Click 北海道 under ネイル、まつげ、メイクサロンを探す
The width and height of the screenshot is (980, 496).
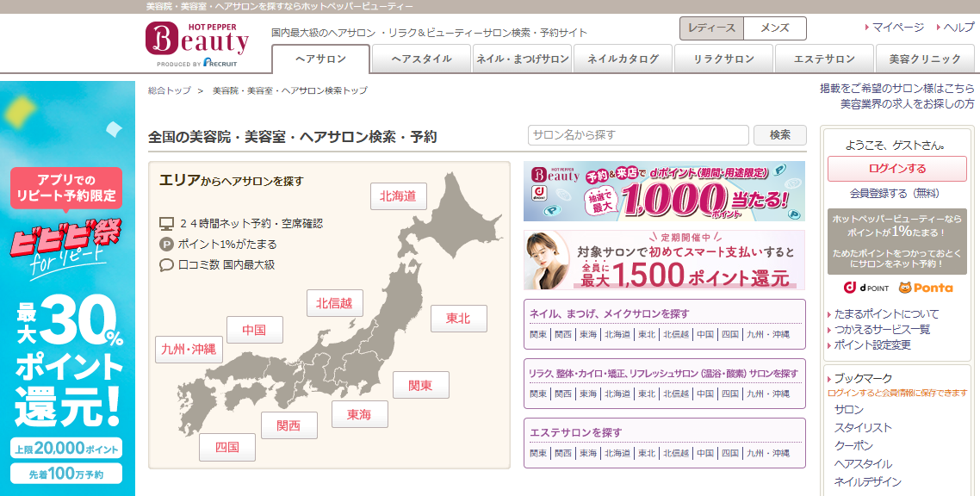point(617,335)
